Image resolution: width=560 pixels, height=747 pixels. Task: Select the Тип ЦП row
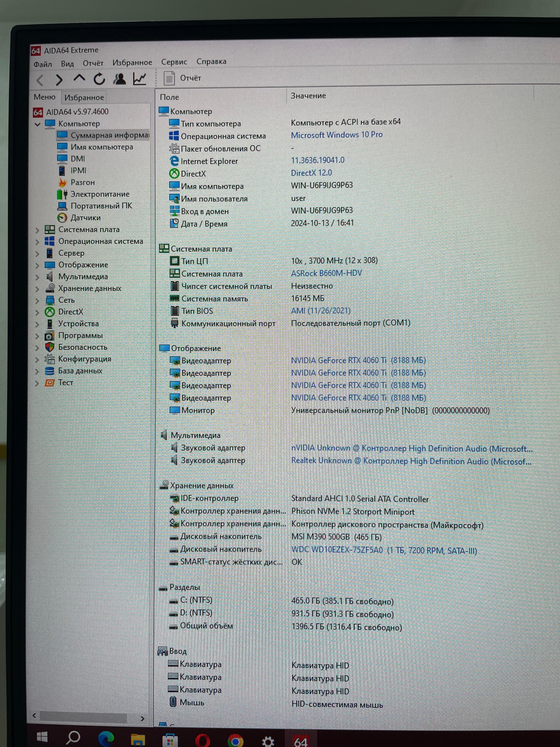click(x=273, y=261)
